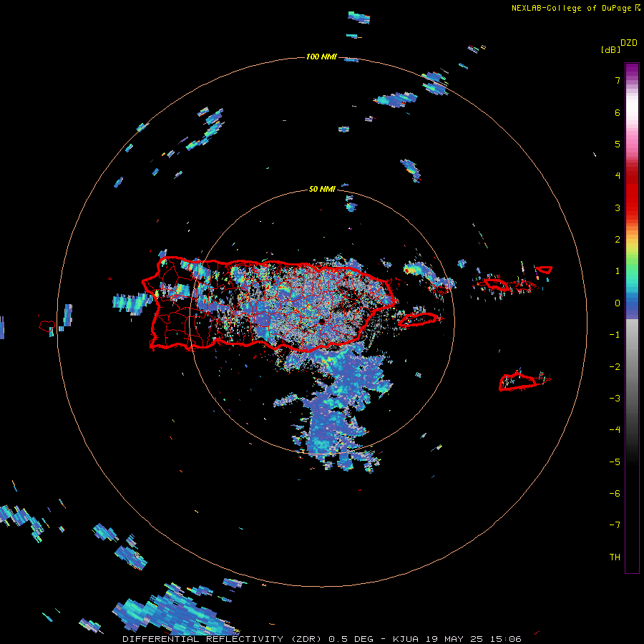The image size is (644, 644).
Task: Click the -4 value on color scale
Action: 615,430
